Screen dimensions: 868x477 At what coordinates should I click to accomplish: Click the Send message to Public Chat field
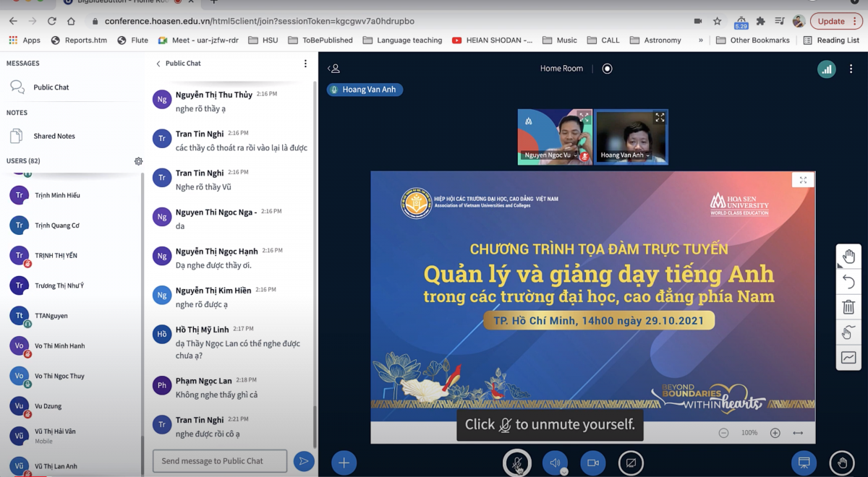coord(220,461)
